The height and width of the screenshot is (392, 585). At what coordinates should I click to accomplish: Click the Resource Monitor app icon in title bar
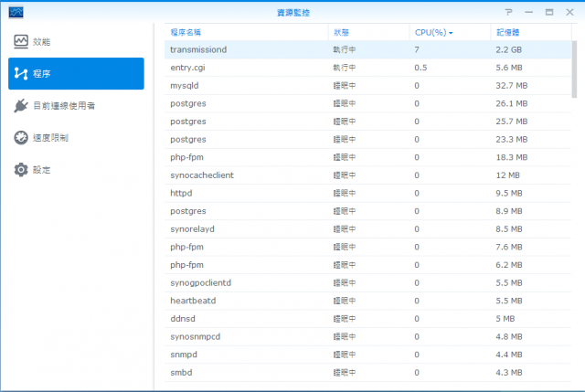tap(16, 12)
